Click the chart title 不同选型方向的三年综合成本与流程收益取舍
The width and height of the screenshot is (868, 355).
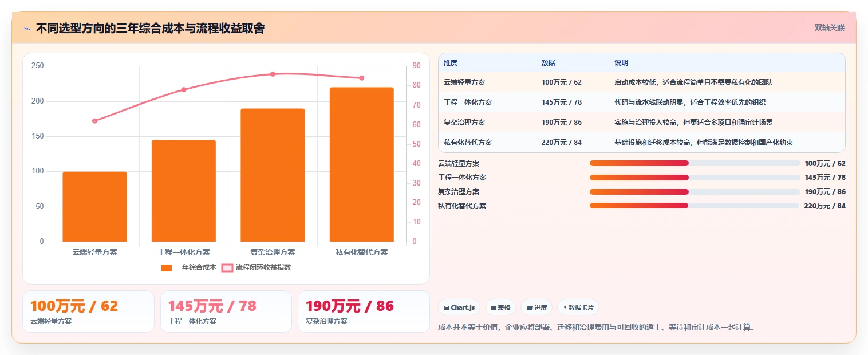tap(150, 28)
